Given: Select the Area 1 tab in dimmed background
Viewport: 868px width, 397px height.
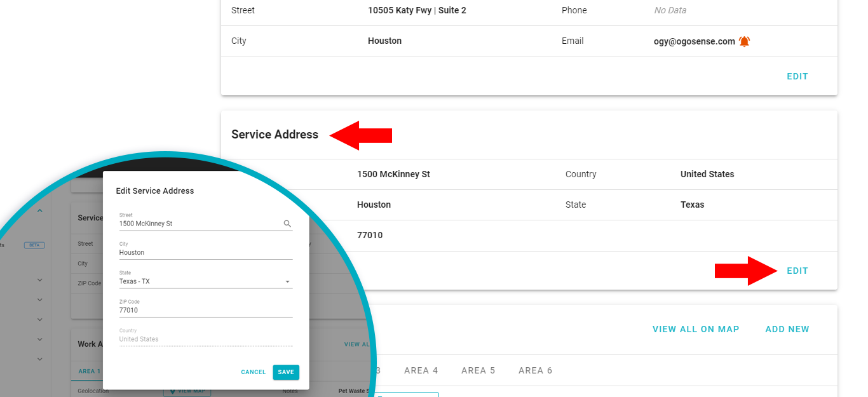Looking at the screenshot, I should pyautogui.click(x=90, y=371).
